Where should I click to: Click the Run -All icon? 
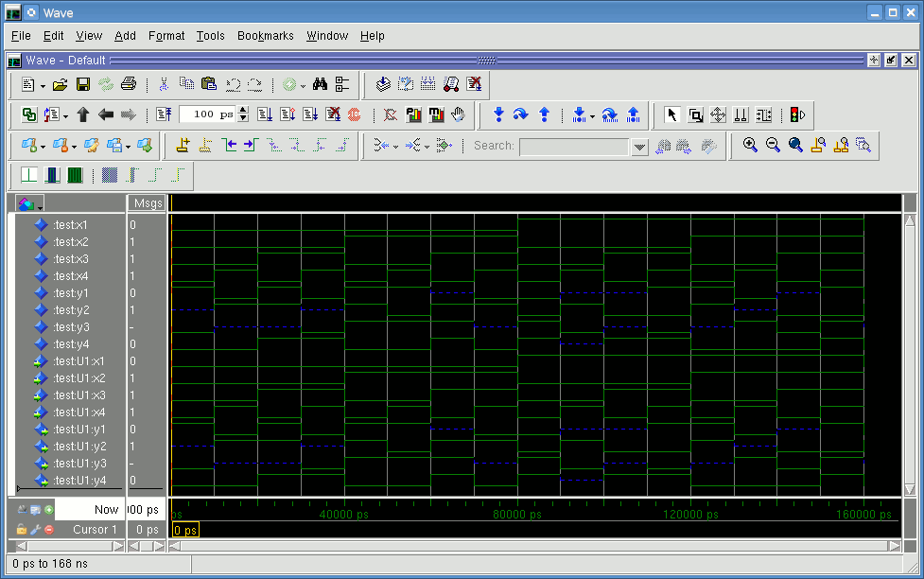click(x=310, y=114)
